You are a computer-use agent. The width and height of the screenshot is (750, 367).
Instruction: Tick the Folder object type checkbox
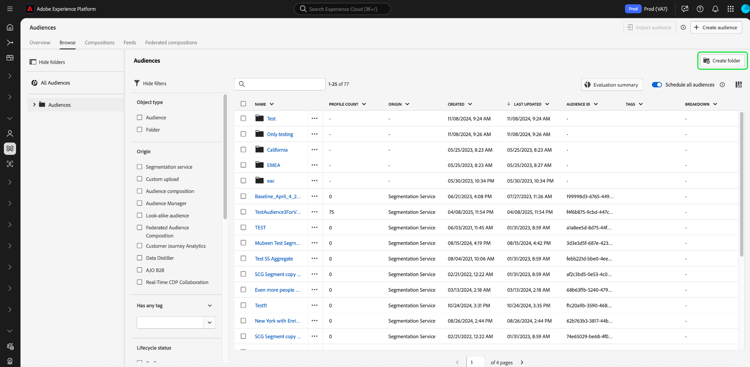pos(139,130)
